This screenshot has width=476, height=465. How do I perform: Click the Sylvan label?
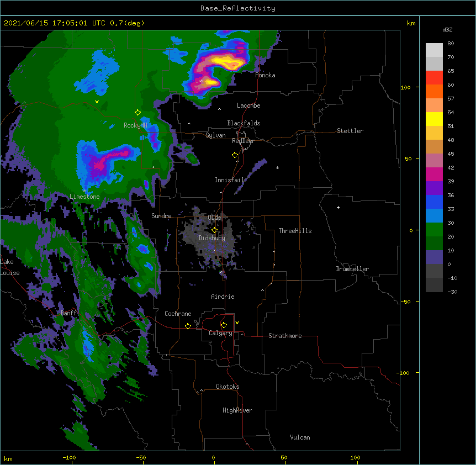coord(215,135)
